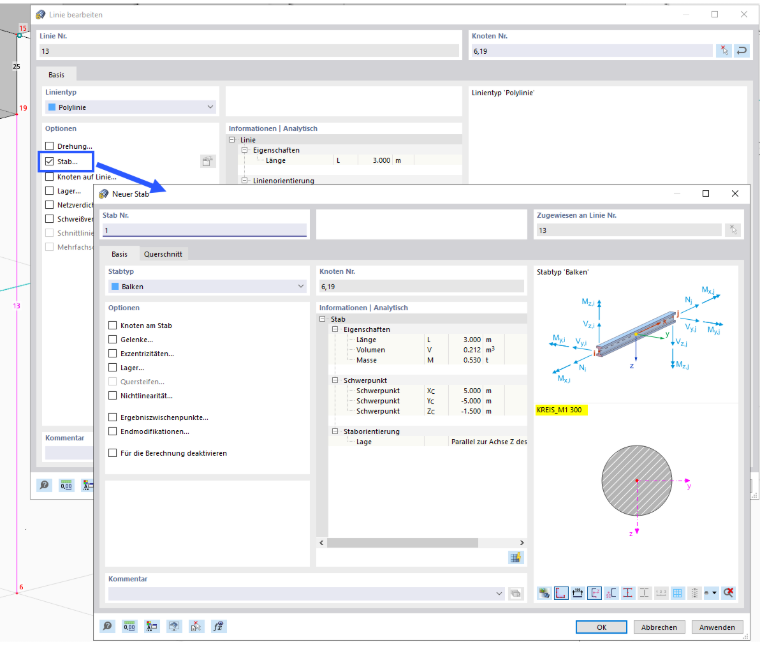This screenshot has height=645, width=760.
Task: Collapse the Eigenschaften node under Stab
Action: [334, 329]
